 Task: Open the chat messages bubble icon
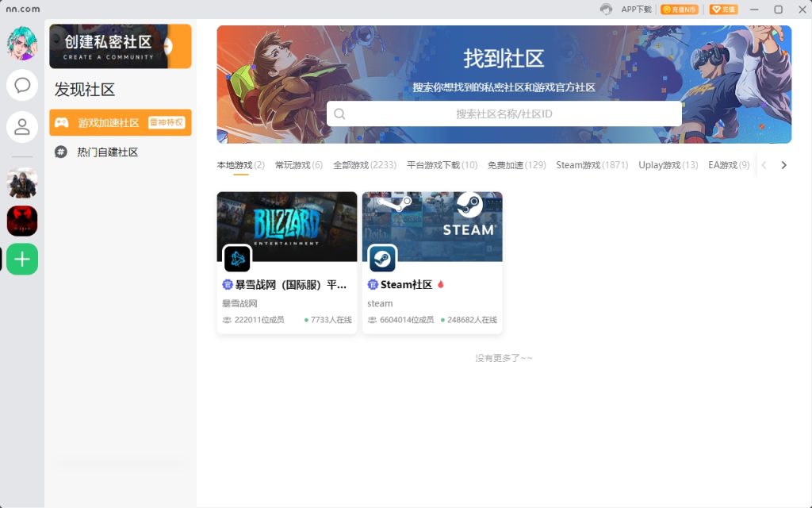[22, 85]
